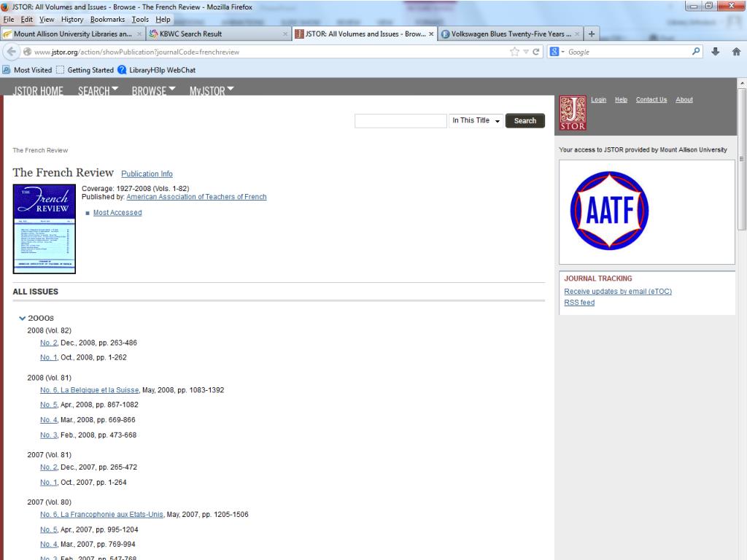The width and height of the screenshot is (747, 560).
Task: Close the KBWC Search Result tab
Action: point(285,34)
